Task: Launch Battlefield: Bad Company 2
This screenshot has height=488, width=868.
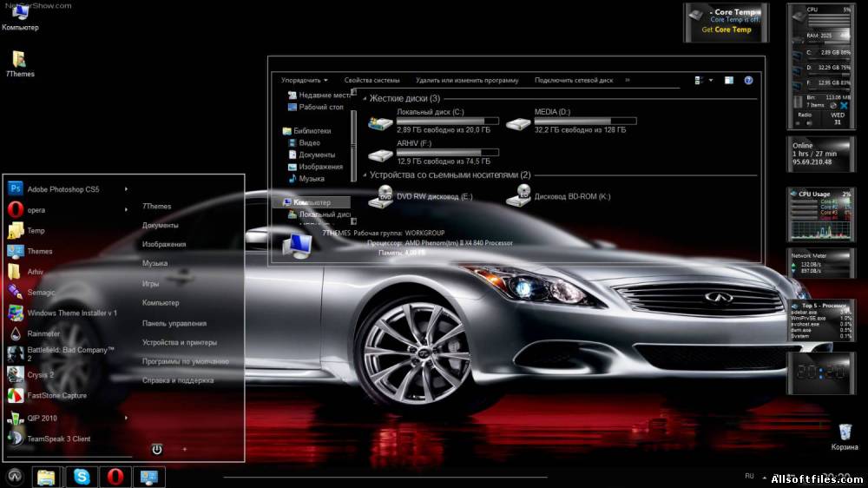Action: coord(71,354)
